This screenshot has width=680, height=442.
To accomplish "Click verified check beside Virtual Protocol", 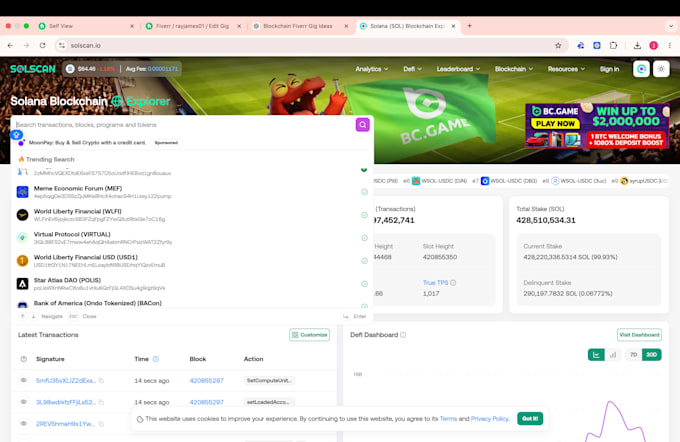I will [x=364, y=238].
